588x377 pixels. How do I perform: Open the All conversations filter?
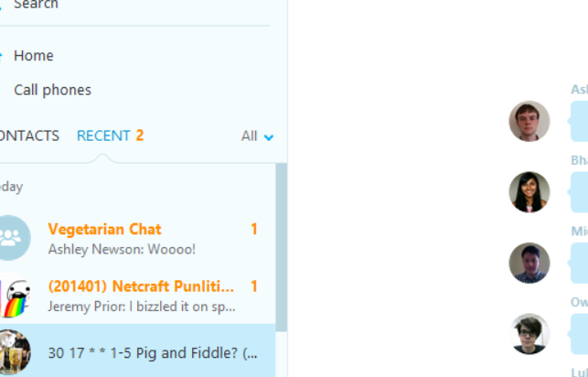click(x=257, y=135)
